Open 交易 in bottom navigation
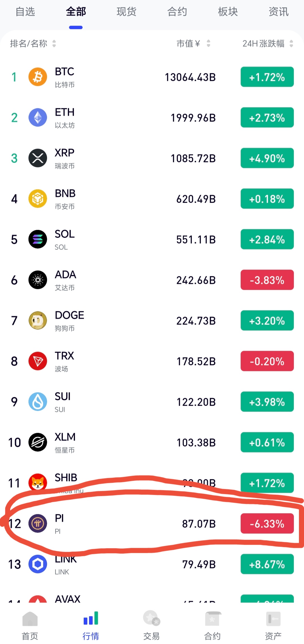This screenshot has height=644, width=304. 152,624
